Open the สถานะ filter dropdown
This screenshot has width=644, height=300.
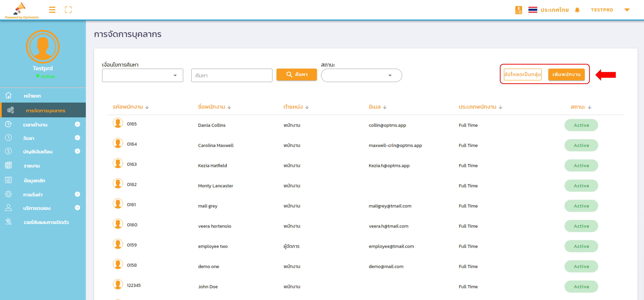[361, 75]
